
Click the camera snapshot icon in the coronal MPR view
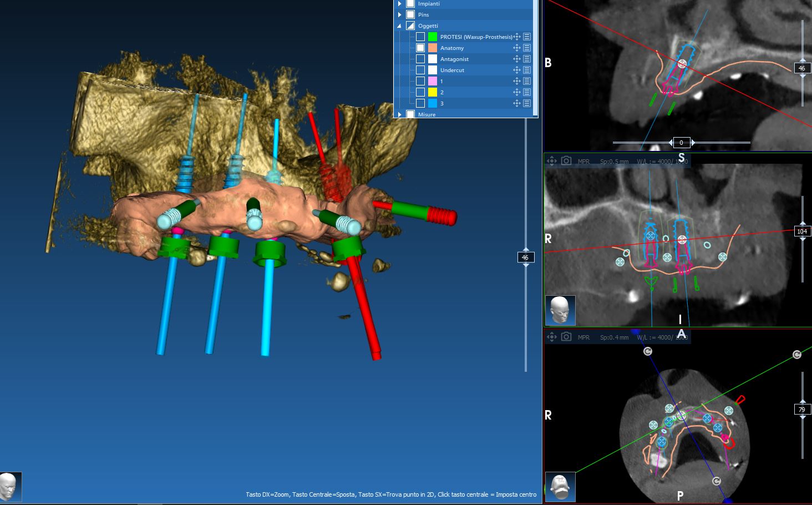click(x=566, y=160)
